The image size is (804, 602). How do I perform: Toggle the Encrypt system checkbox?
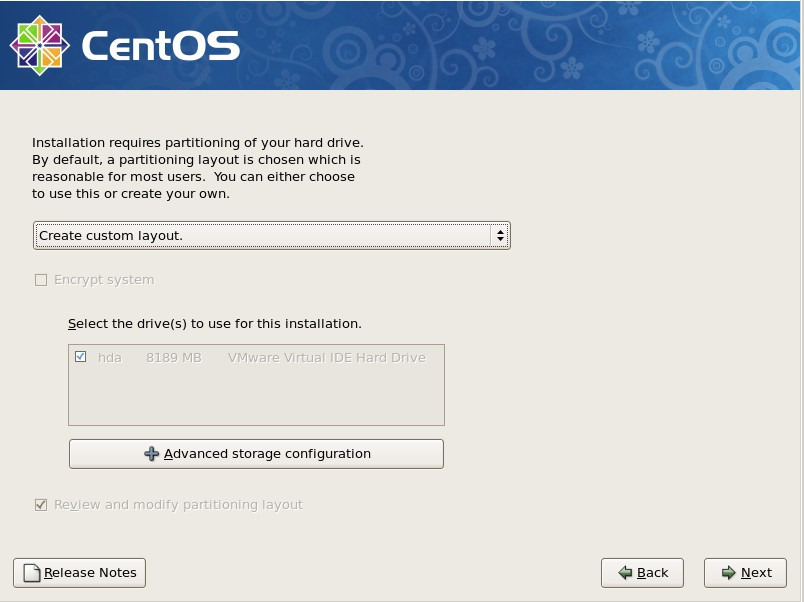41,280
